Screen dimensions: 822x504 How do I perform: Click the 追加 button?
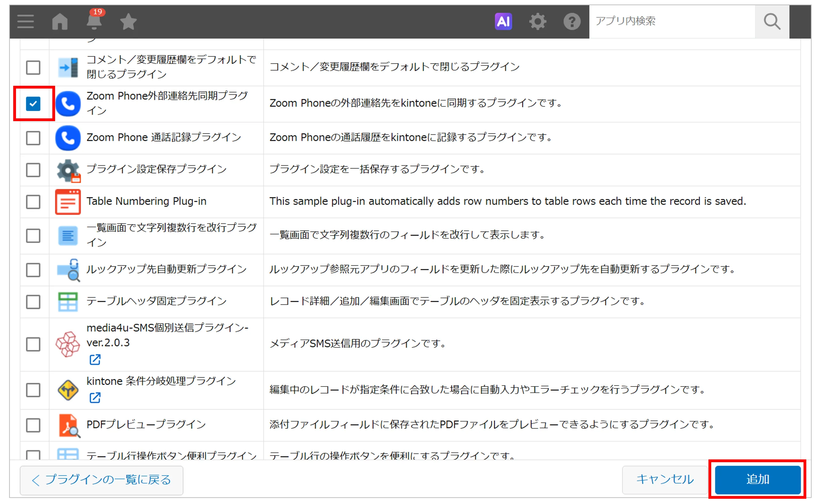758,480
